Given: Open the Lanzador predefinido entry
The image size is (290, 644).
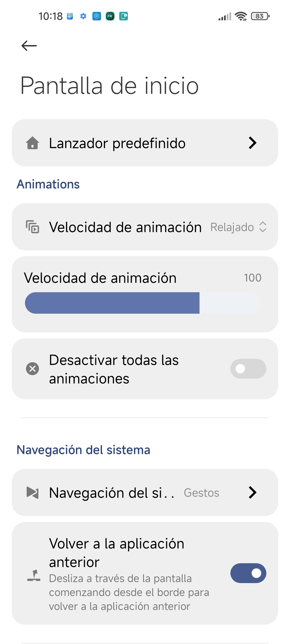Looking at the screenshot, I should point(117,143).
